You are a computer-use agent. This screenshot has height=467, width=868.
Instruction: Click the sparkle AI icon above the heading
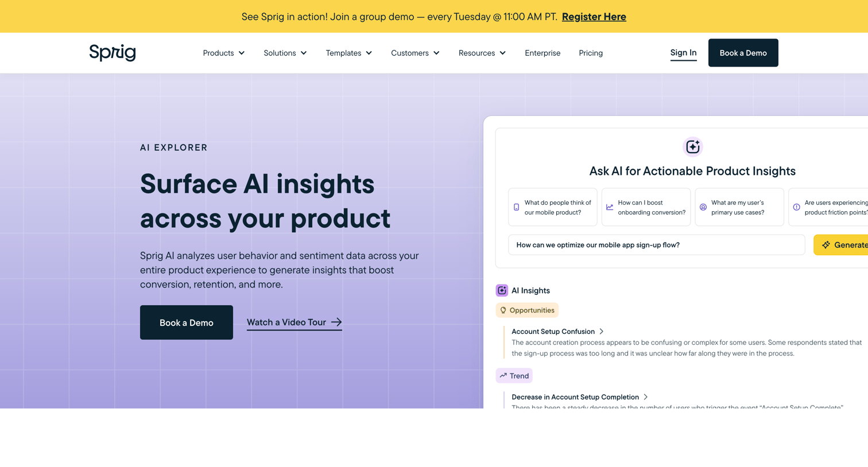(692, 147)
